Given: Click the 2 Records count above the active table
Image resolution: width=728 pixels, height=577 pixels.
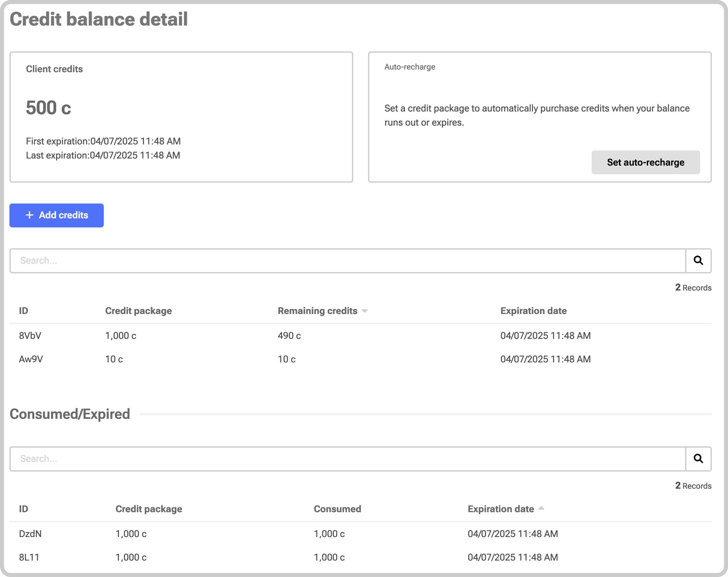Looking at the screenshot, I should 693,287.
